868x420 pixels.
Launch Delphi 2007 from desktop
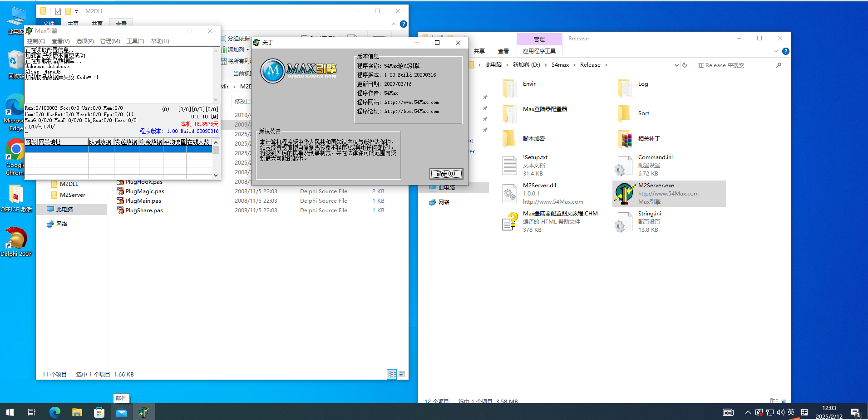16,242
